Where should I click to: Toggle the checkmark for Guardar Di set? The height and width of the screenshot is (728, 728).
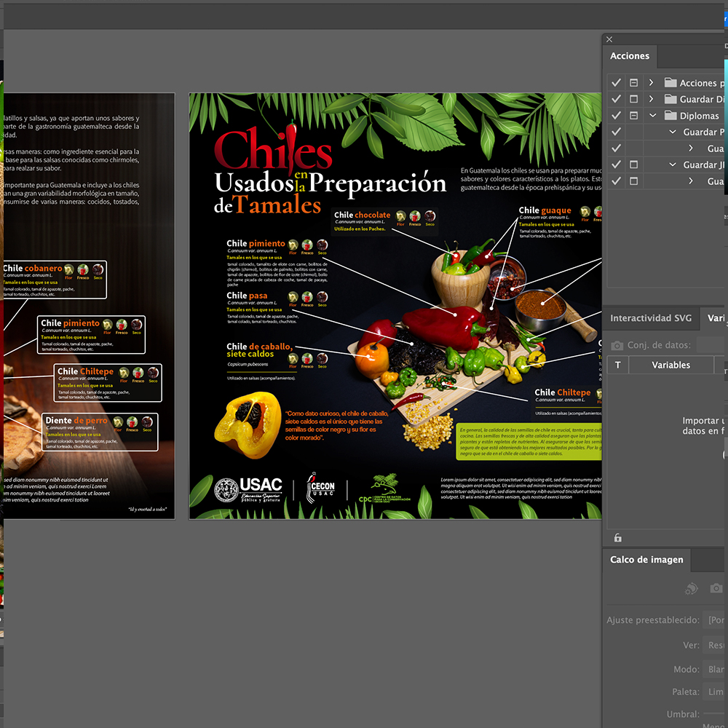[616, 99]
